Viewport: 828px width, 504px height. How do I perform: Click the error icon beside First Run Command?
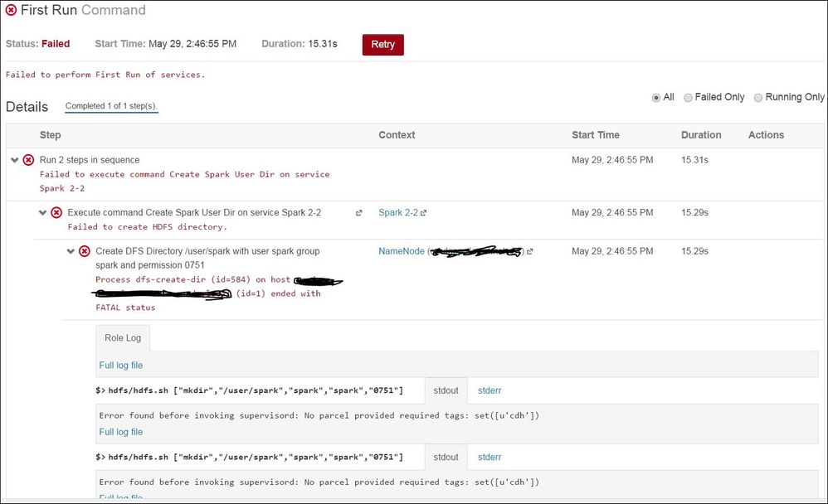point(11,11)
